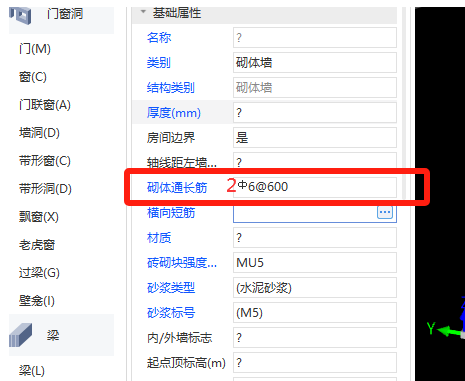Open the 横向短筋 ellipsis button

click(385, 212)
